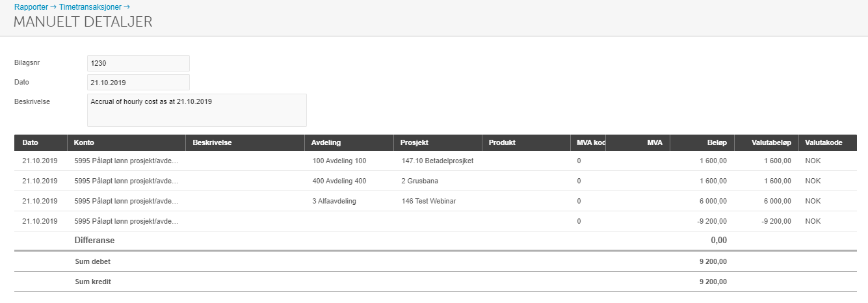Click the Prosjekt column header
Image resolution: width=868 pixels, height=303 pixels.
438,142
